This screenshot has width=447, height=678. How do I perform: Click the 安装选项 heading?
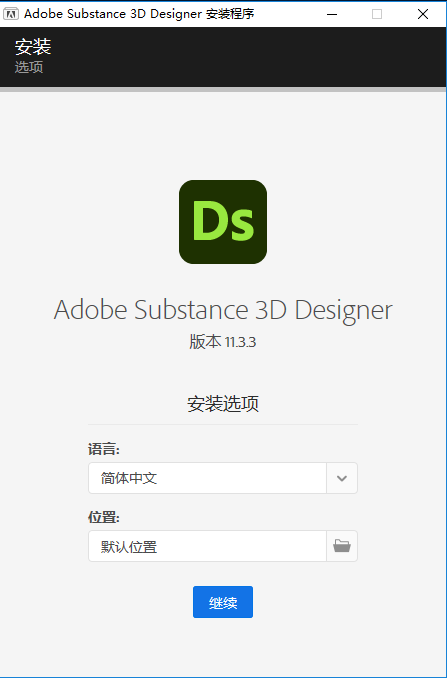click(x=223, y=403)
